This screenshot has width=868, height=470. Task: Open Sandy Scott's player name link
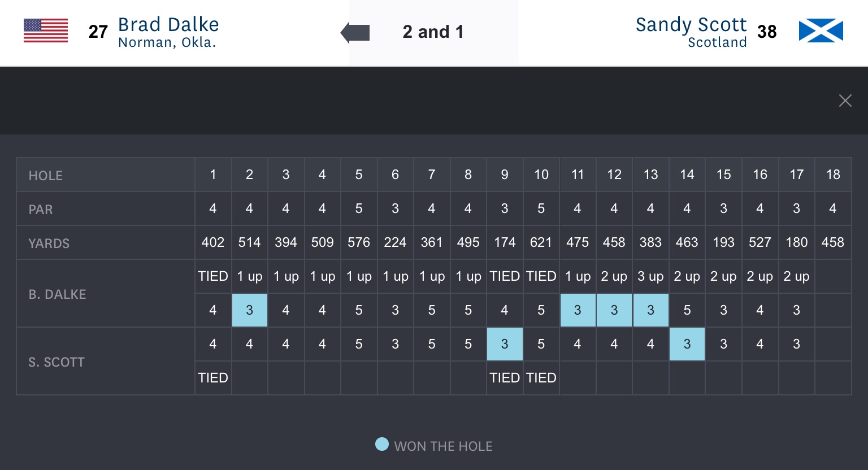(691, 25)
